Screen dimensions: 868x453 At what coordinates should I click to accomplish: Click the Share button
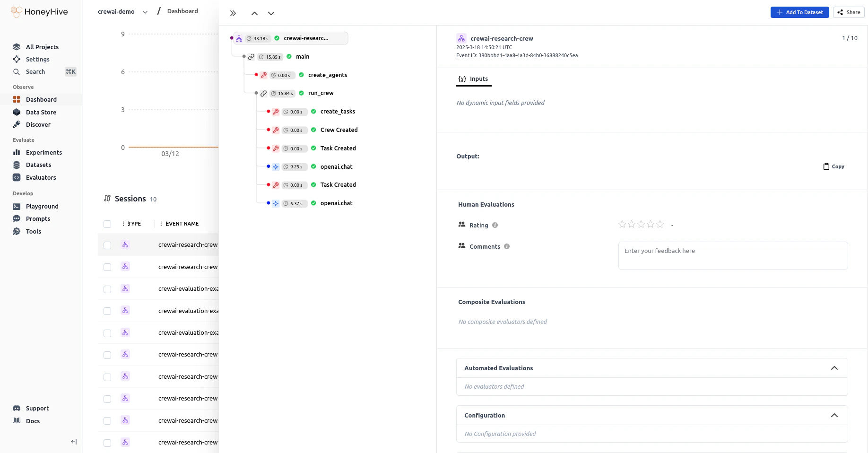tap(849, 12)
